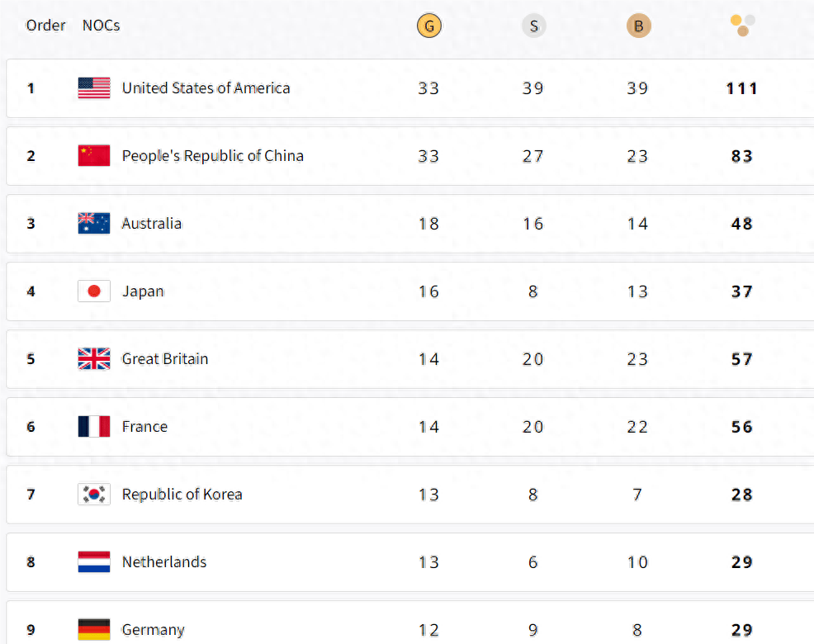
Task: Click the Japan flag icon
Action: (x=94, y=291)
